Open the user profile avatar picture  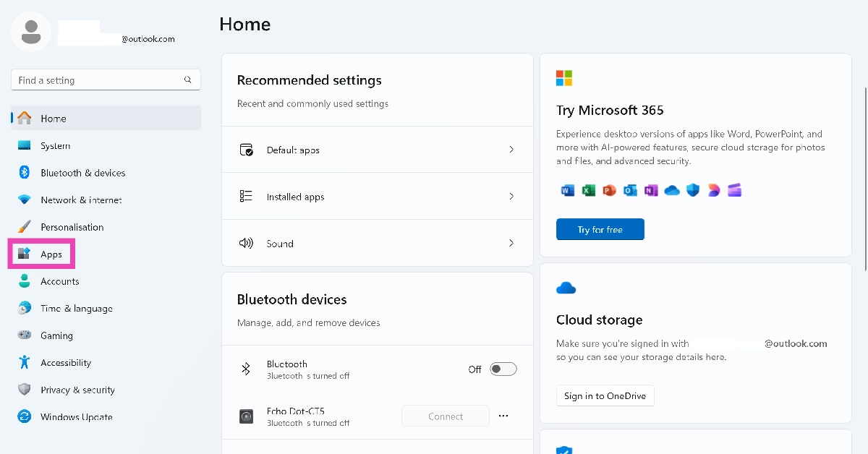[x=30, y=31]
